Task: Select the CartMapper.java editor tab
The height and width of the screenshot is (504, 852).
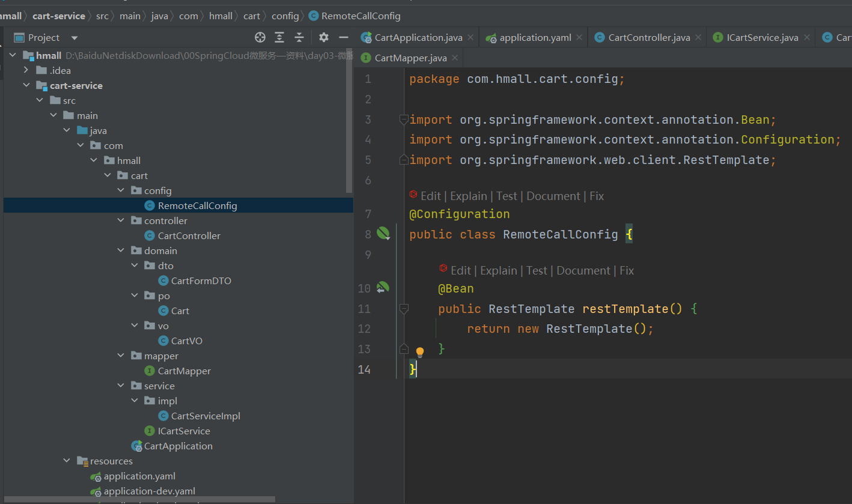Action: click(410, 58)
